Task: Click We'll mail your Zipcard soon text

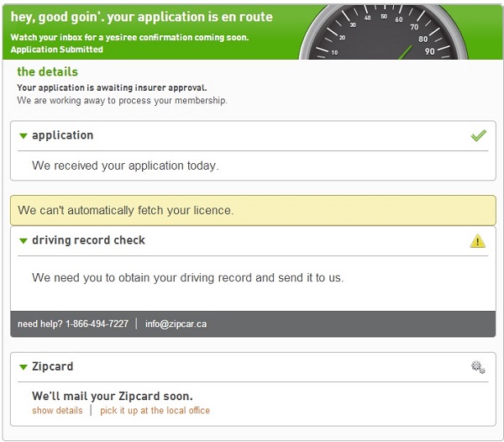Action: 113,396
